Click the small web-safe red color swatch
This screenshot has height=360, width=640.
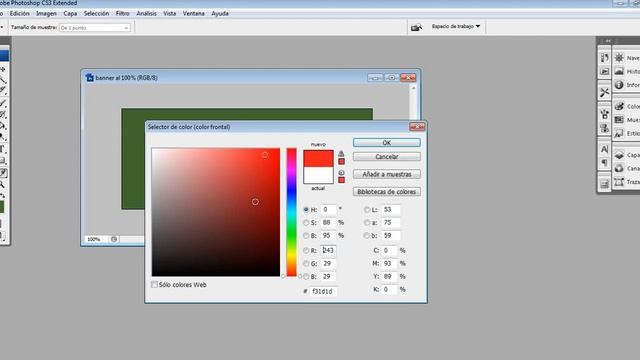point(341,180)
